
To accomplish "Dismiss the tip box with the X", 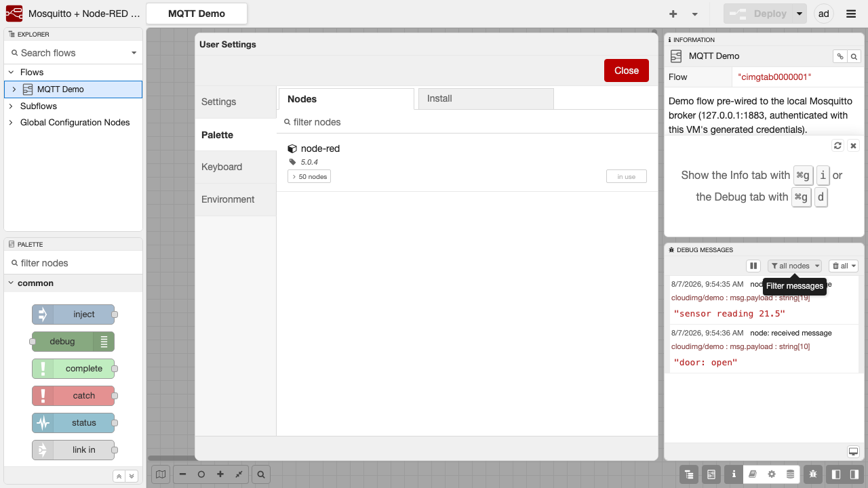I will tap(854, 146).
